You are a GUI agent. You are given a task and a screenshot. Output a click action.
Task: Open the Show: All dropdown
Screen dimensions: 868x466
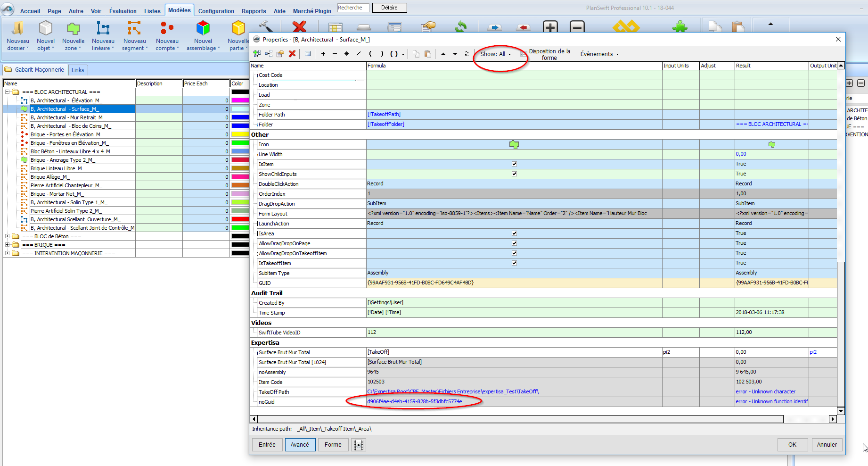tap(495, 54)
